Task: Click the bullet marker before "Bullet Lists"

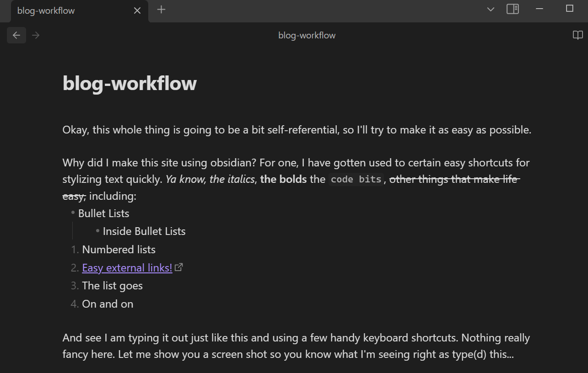Action: click(x=73, y=213)
